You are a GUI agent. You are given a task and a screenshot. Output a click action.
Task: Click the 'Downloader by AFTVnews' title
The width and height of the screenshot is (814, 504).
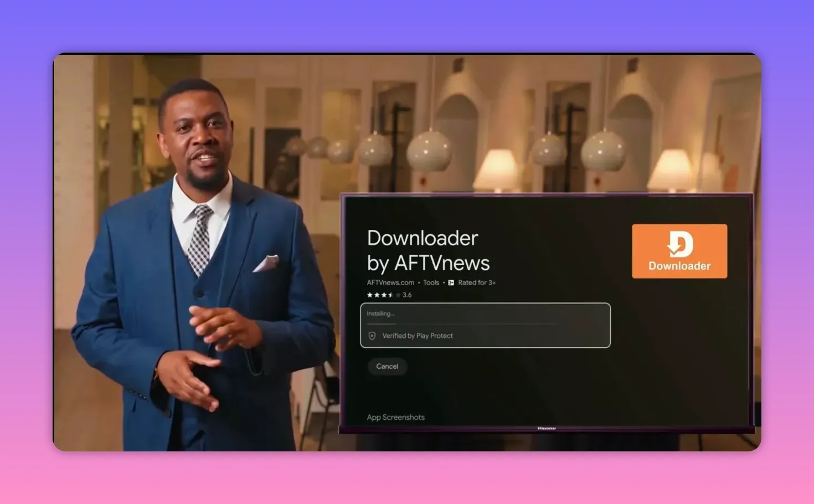(x=428, y=250)
